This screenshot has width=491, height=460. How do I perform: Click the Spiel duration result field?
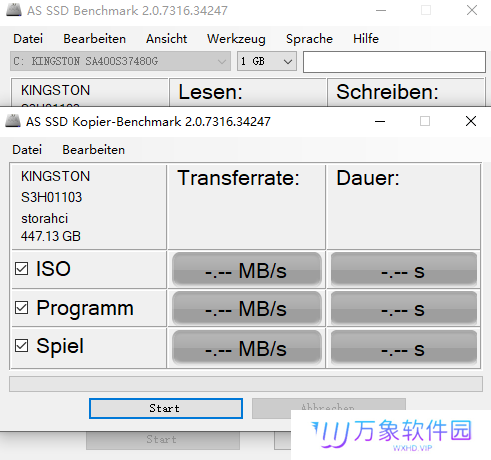[404, 347]
